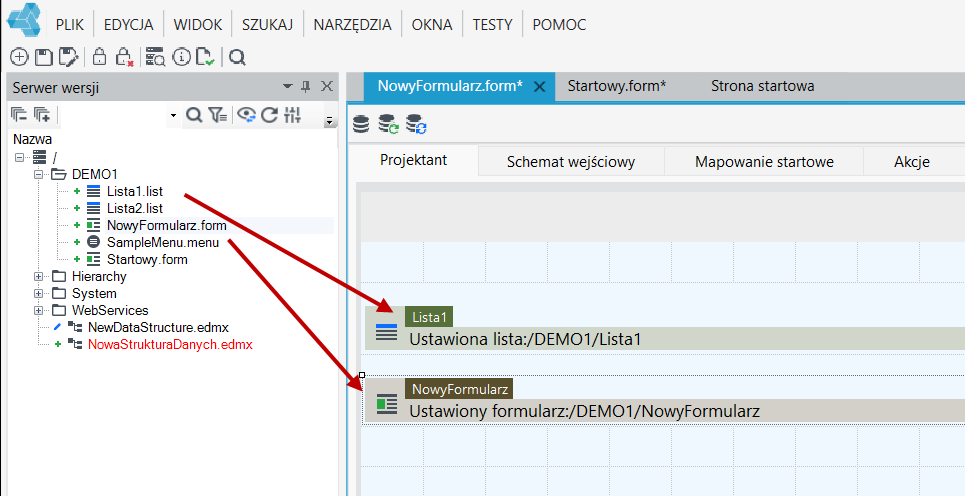Select NowaStrukturaDanych.edmx in the tree

tap(170, 345)
